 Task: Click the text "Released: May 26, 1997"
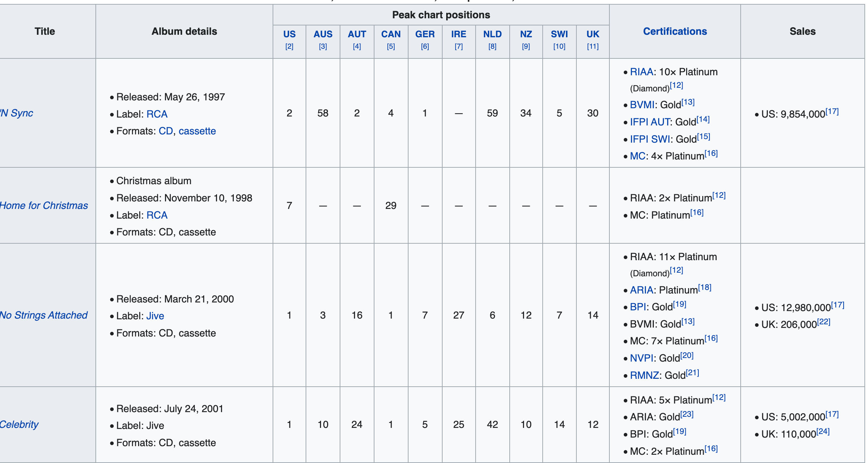point(171,97)
